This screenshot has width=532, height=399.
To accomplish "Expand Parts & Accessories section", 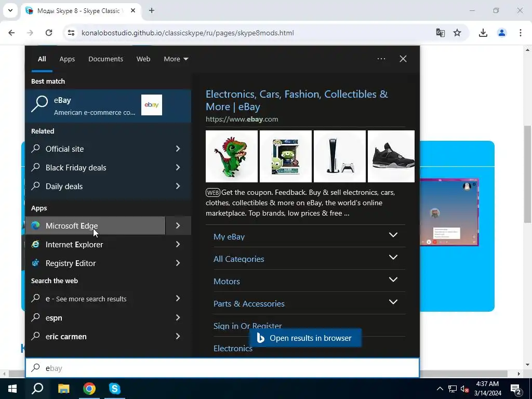I will [x=393, y=302].
